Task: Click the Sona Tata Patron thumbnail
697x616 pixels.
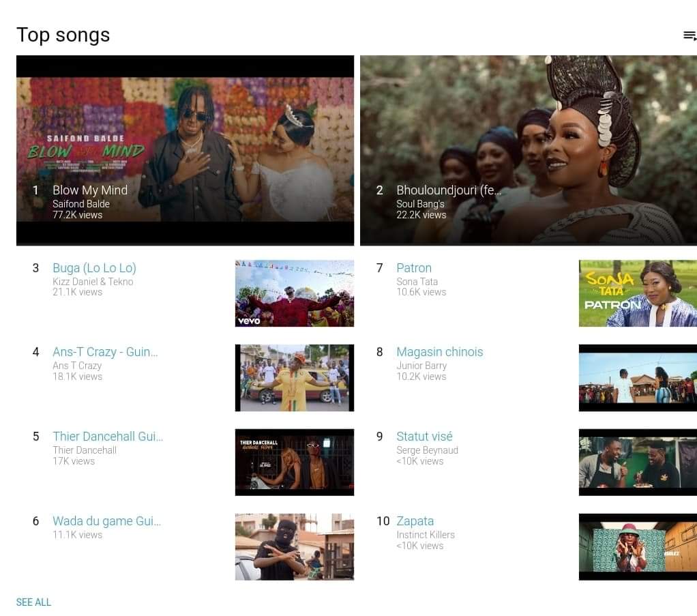Action: (638, 293)
